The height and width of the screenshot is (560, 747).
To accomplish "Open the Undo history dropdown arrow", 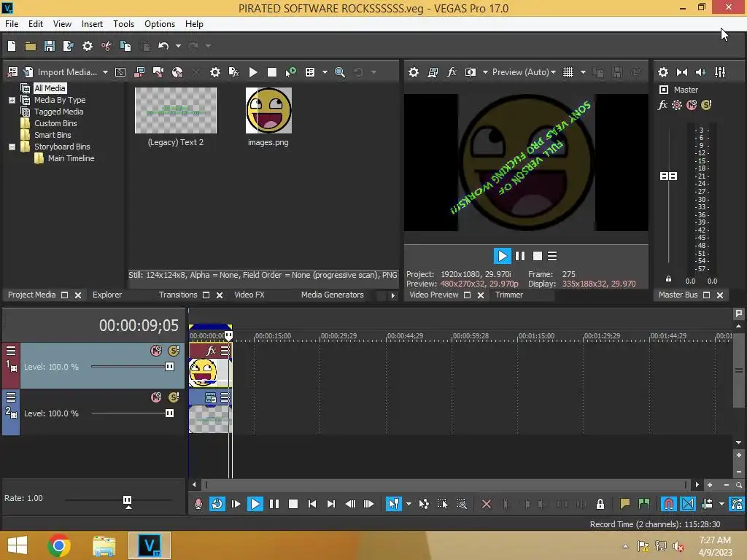I will (178, 46).
